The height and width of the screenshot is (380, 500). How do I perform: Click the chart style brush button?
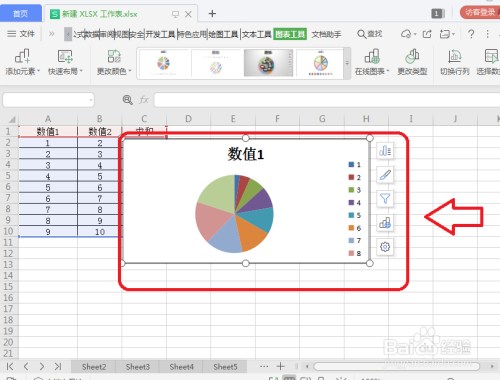[385, 175]
